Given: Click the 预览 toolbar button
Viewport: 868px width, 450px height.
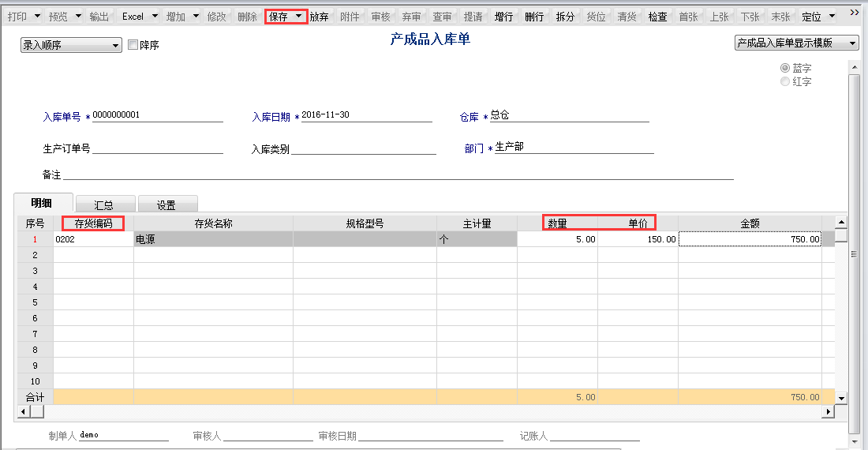Looking at the screenshot, I should (x=58, y=17).
